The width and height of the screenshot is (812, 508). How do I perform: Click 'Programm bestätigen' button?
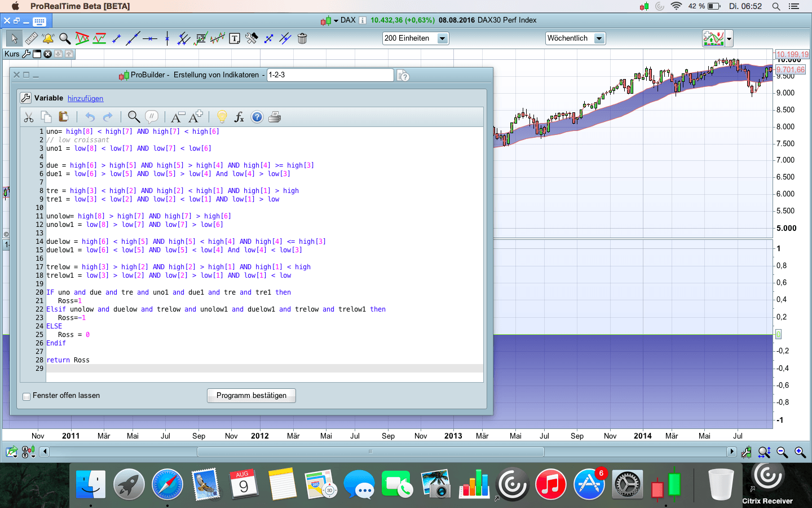click(251, 396)
